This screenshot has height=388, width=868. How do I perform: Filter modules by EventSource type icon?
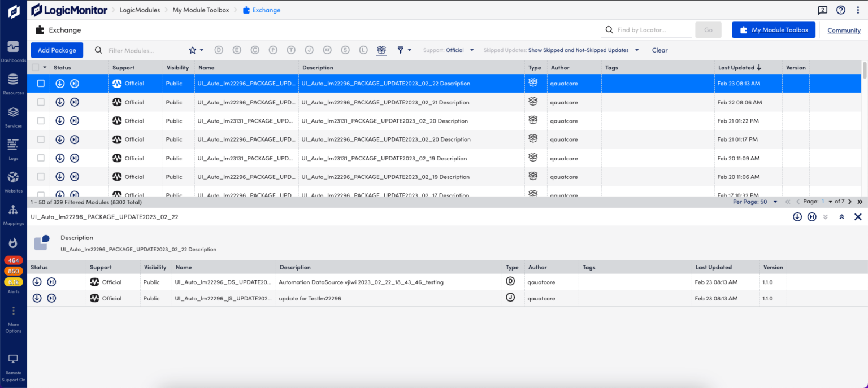tap(237, 50)
